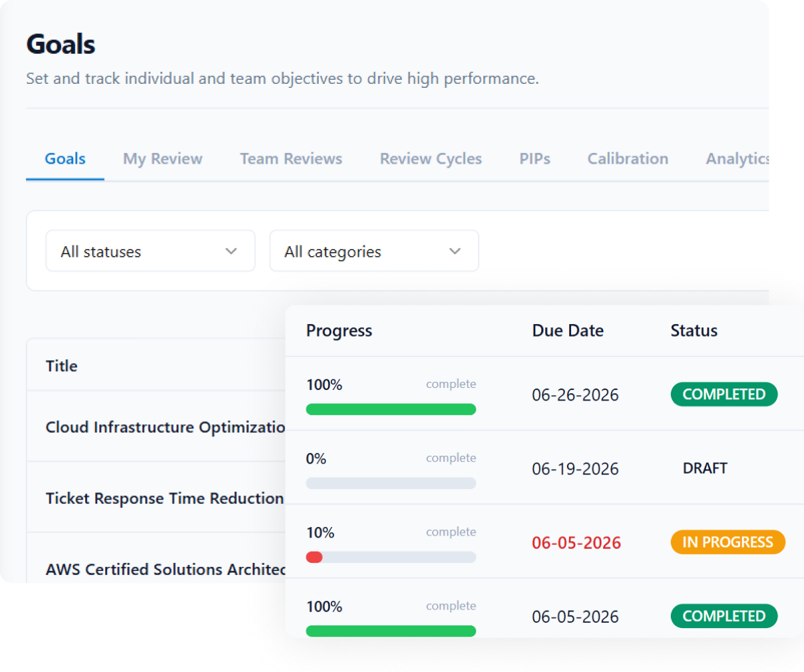Click the Goals page heading
Screen dimensions: 804x672
click(x=61, y=45)
